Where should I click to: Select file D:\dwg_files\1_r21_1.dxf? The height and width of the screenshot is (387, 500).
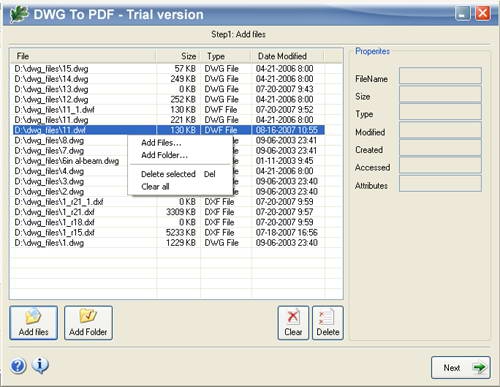tap(59, 202)
